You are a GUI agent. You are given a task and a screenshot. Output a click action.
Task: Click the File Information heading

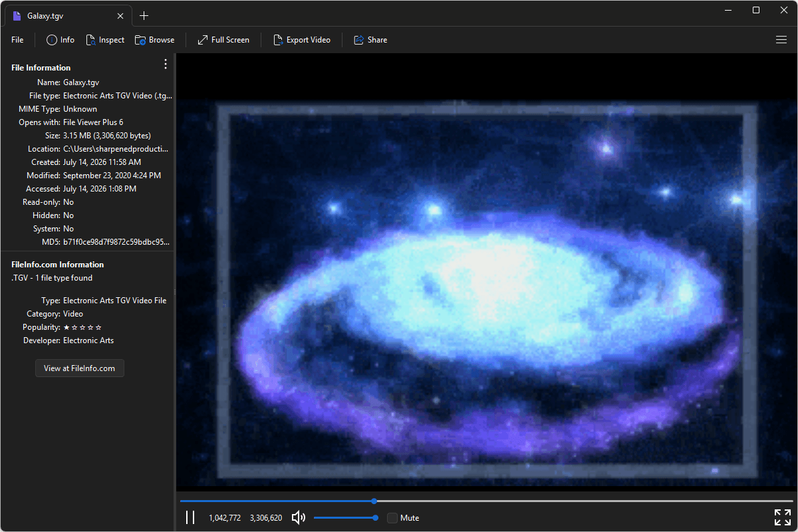point(41,68)
